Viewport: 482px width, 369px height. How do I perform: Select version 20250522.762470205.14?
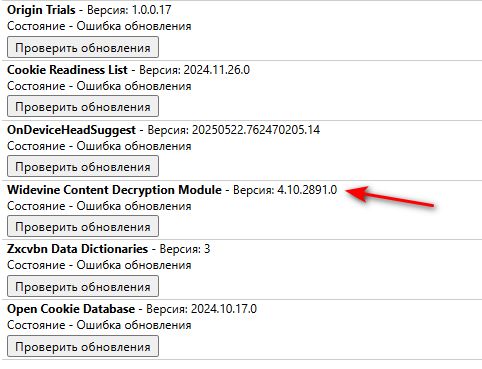[x=256, y=130]
